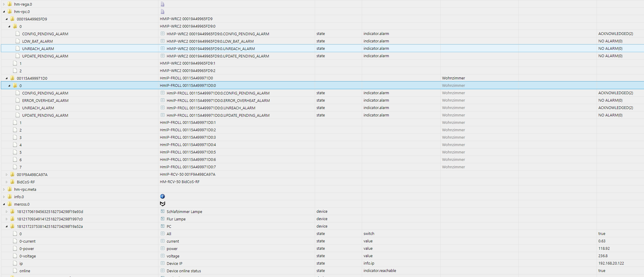Click the state icon beside Device IP
The image size is (644, 277).
coord(163,263)
